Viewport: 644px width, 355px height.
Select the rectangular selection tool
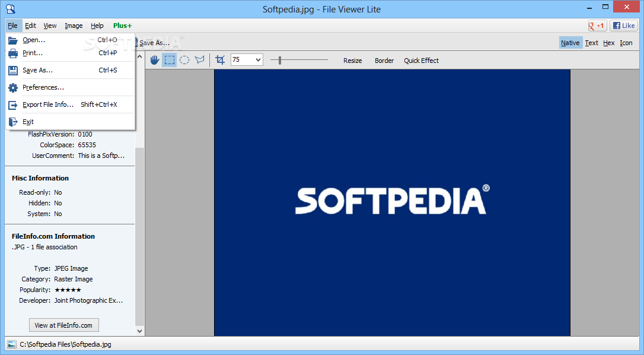tap(169, 60)
